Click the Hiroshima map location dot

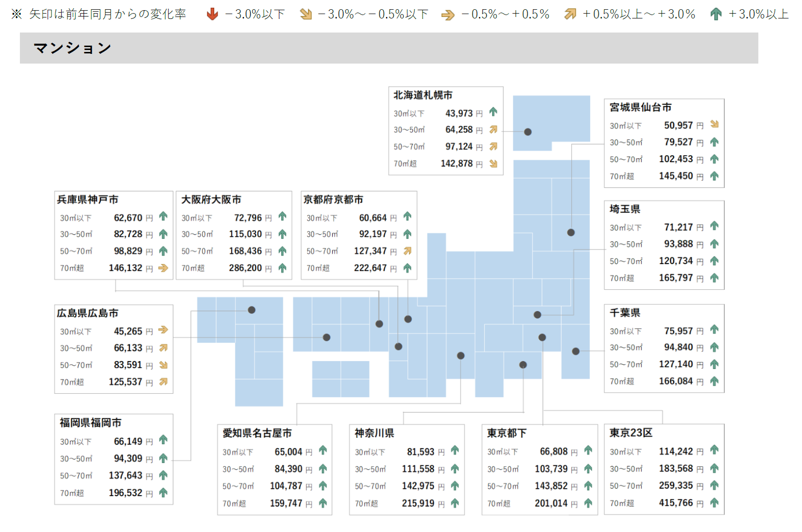pos(326,337)
